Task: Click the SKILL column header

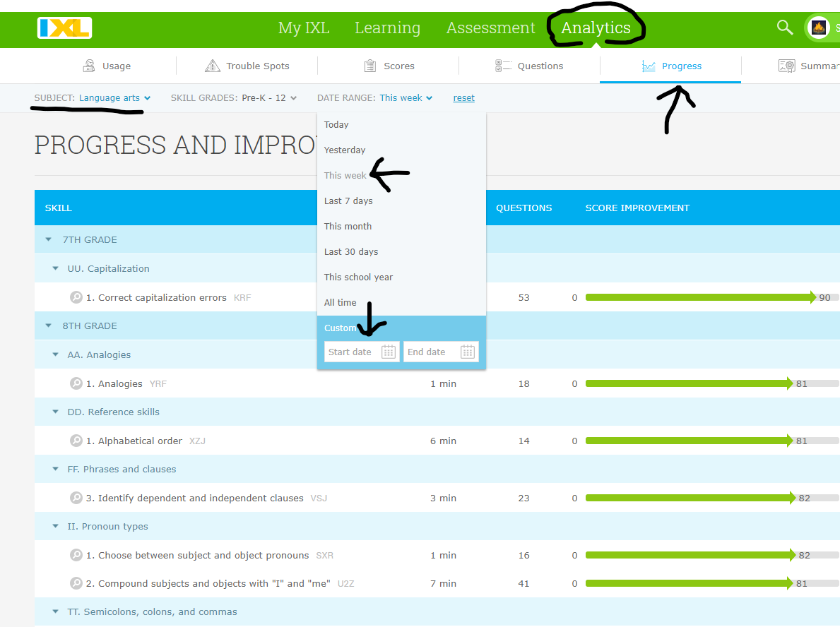Action: (x=59, y=208)
